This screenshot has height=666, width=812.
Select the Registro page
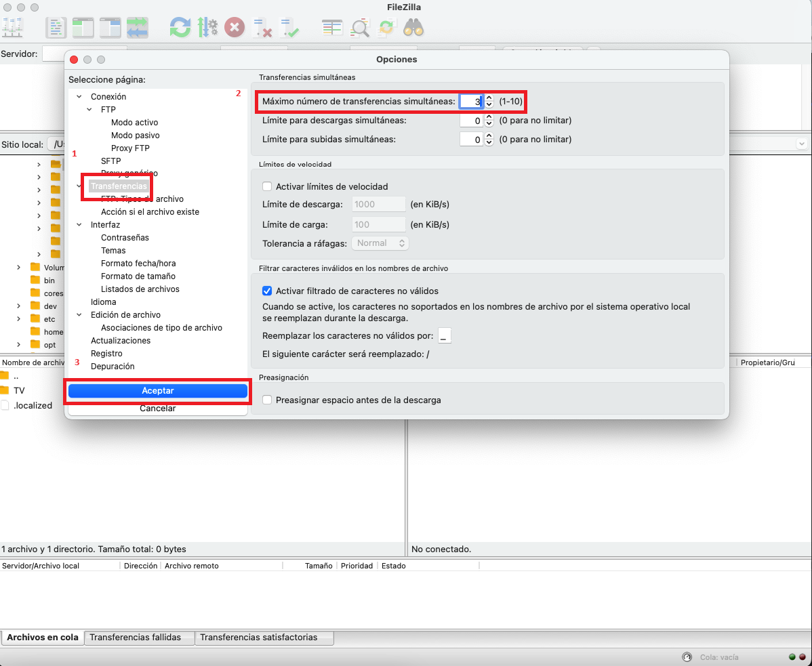(106, 354)
